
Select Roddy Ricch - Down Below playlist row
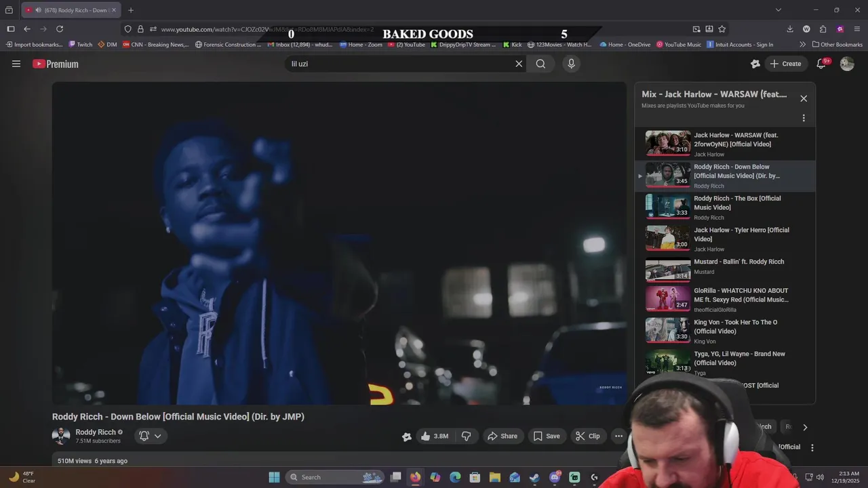(725, 176)
